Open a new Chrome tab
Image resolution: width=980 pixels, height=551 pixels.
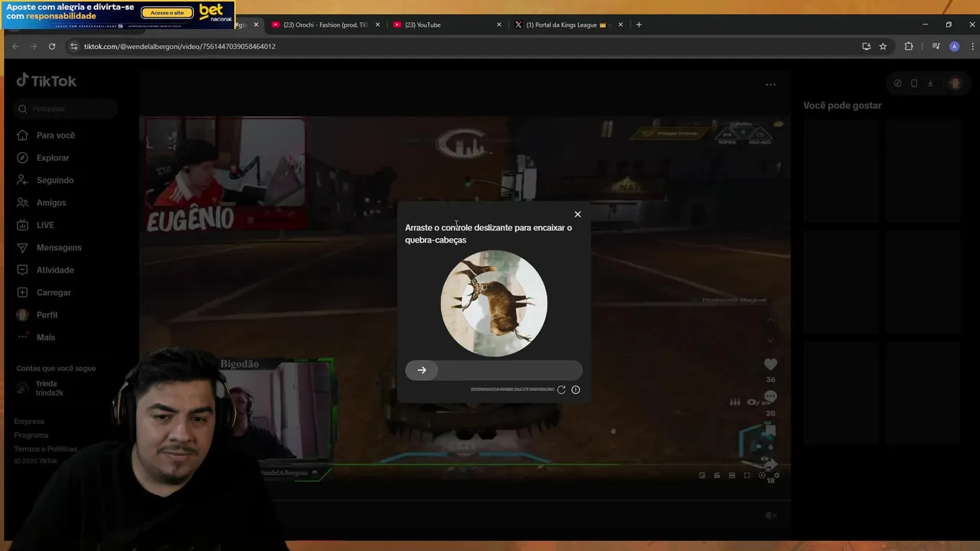(x=639, y=24)
